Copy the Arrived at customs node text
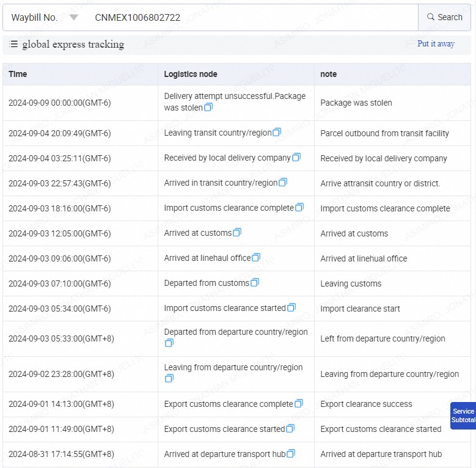This screenshot has height=468, width=476. [237, 233]
